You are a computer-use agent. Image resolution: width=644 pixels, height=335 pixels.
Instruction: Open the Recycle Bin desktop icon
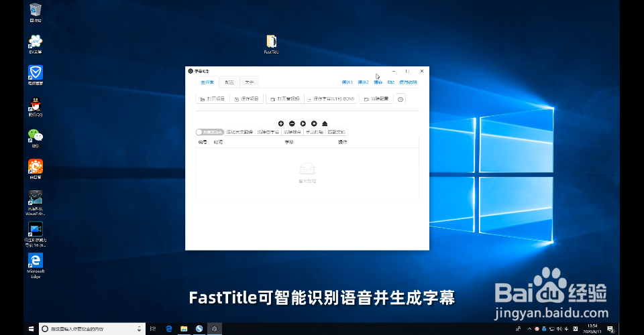pos(36,12)
